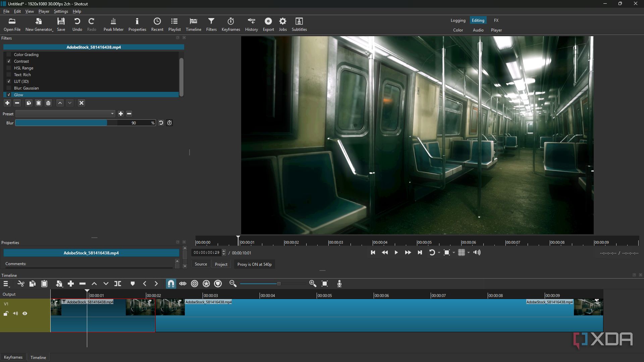Reset Blur to default value
Screen dimensions: 644x362
161,123
